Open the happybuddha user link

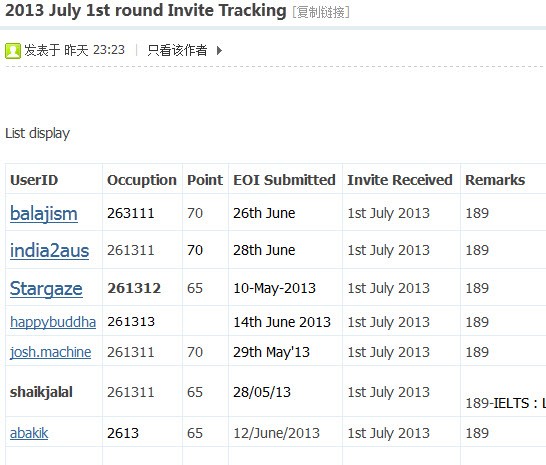(x=53, y=322)
